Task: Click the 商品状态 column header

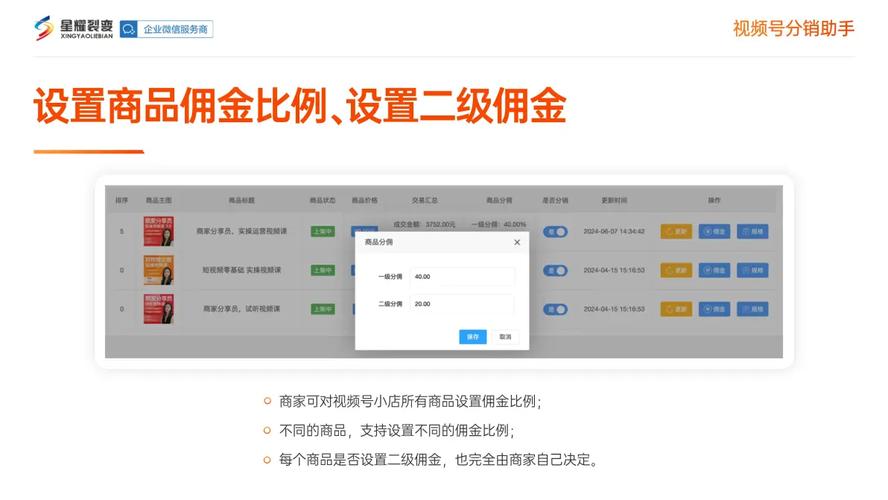Action: (x=323, y=200)
